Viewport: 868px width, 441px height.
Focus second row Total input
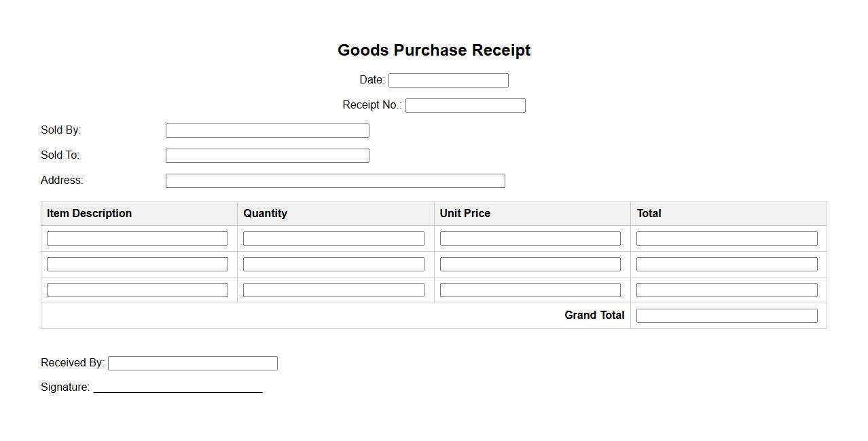pos(727,265)
